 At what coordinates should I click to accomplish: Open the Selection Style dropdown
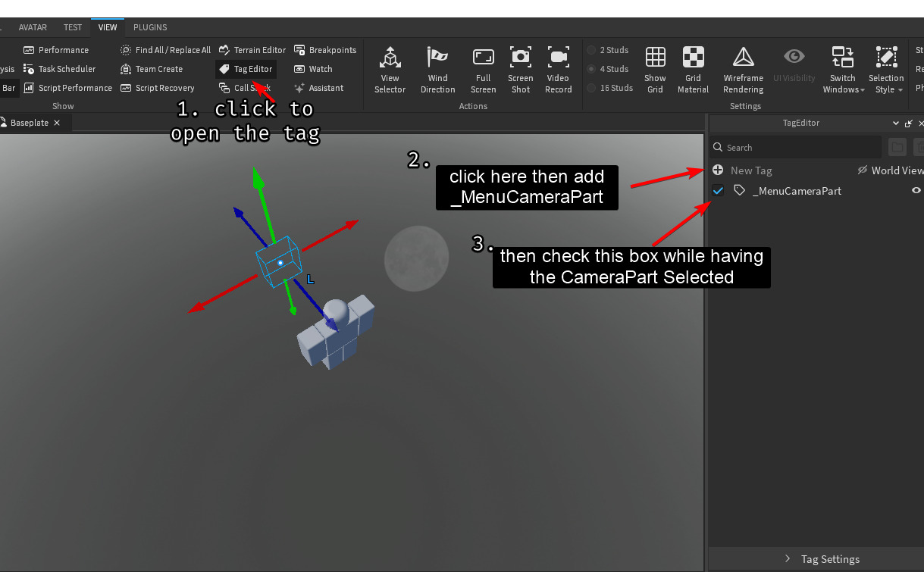885,68
